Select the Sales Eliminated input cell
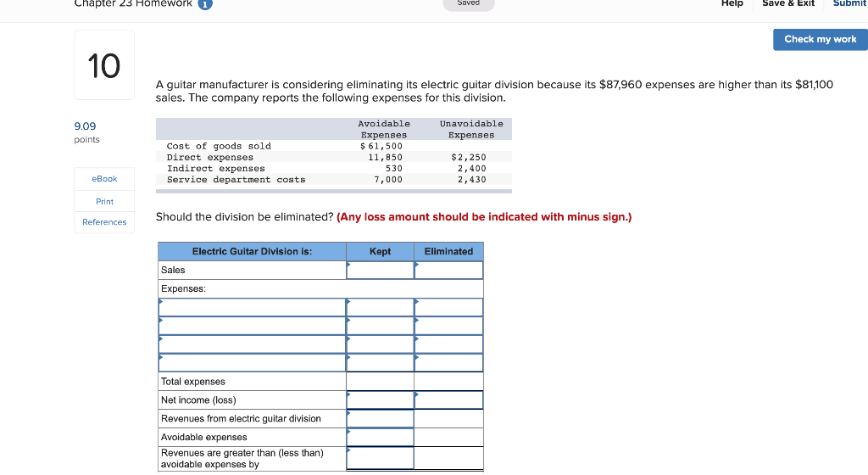This screenshot has height=475, width=868. click(448, 271)
